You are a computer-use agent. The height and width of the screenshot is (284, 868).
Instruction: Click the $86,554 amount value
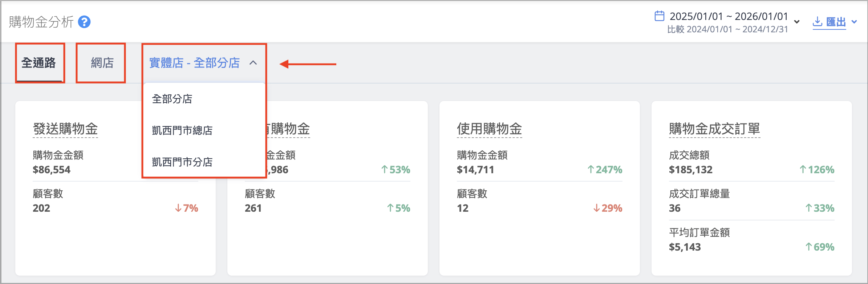coord(52,170)
